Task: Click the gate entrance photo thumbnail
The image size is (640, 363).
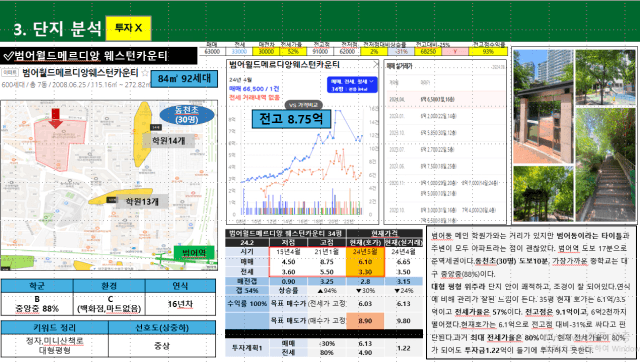Action: [543, 107]
